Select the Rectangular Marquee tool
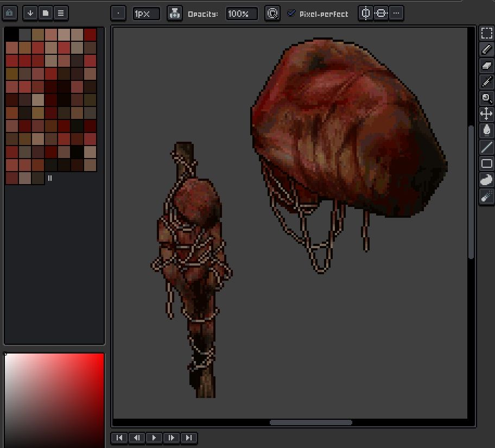Viewport: 495px width, 448px height. [x=486, y=33]
